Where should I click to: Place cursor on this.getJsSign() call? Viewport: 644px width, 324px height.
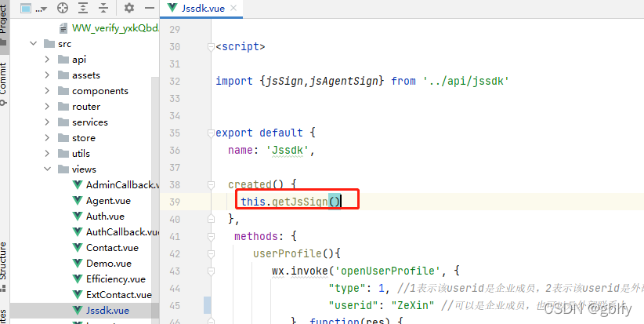291,202
